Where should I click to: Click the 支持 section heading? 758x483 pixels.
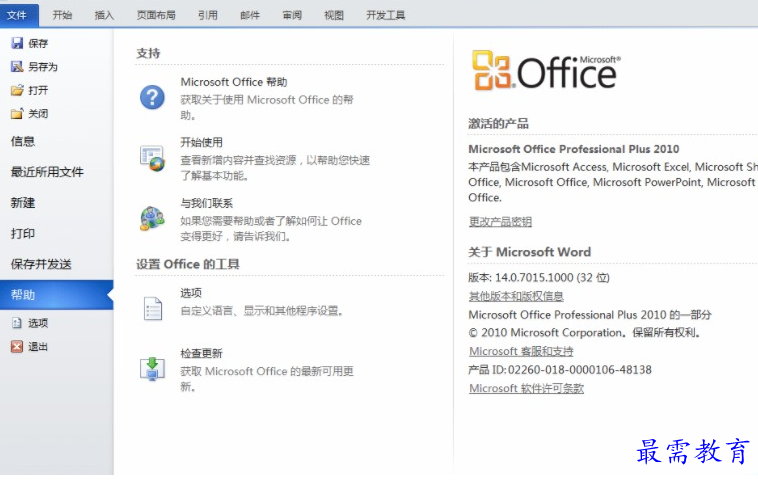148,53
